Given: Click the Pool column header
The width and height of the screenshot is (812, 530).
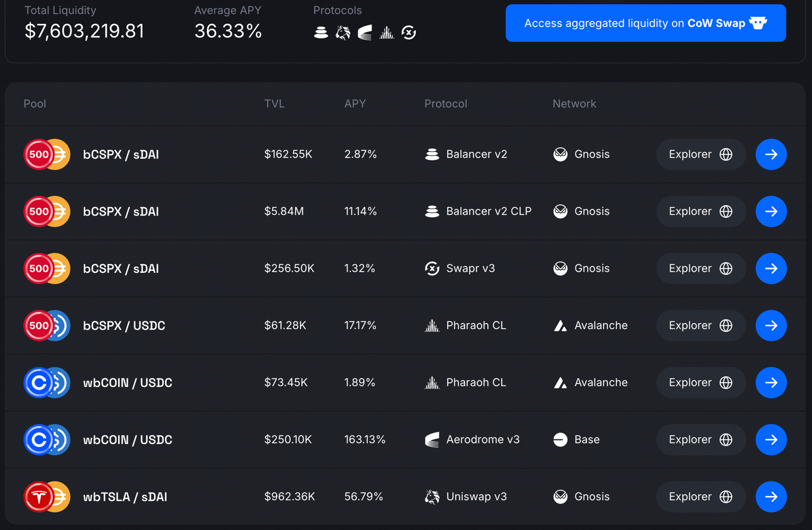Looking at the screenshot, I should tap(35, 103).
